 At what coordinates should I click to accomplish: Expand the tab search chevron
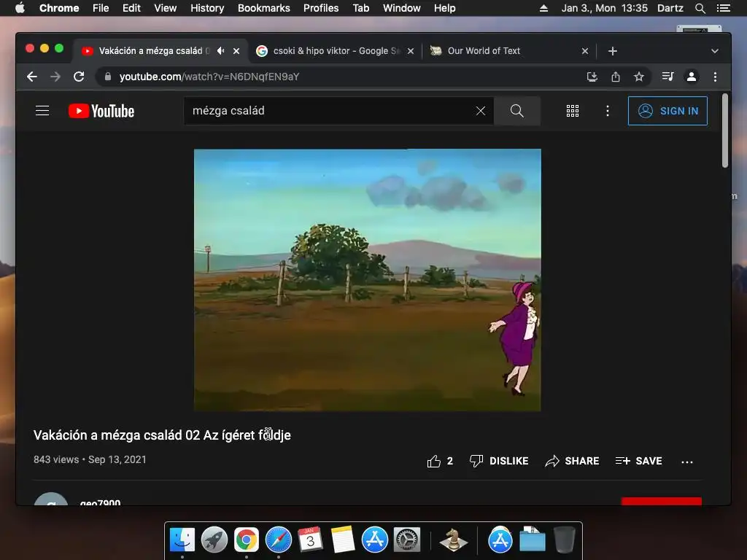tap(715, 51)
